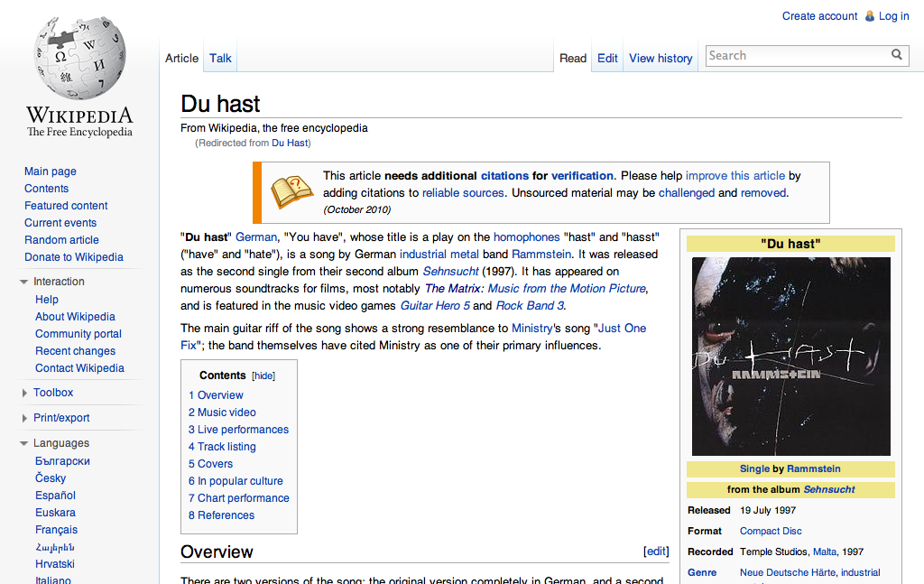Image resolution: width=924 pixels, height=584 pixels.
Task: Switch to Hrvatski language version
Action: [x=55, y=563]
